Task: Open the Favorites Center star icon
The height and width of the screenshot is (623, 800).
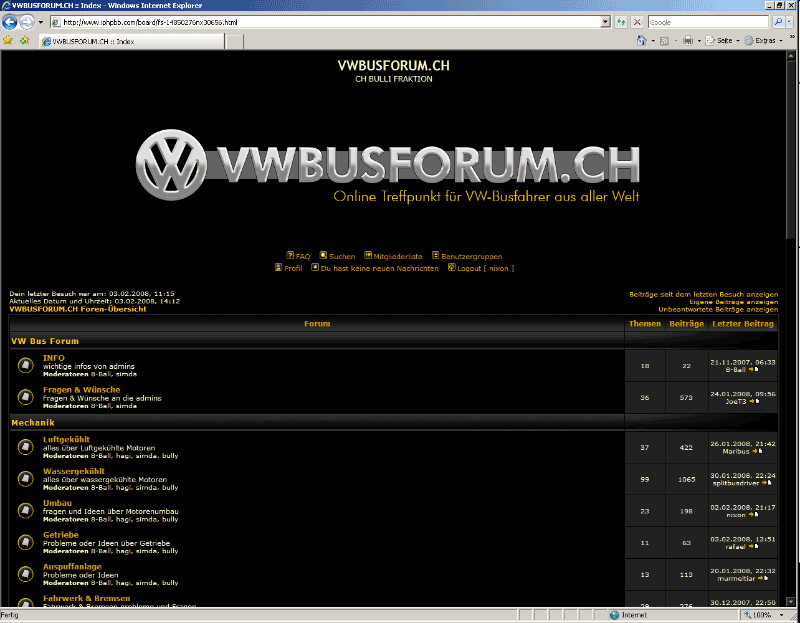Action: (x=8, y=40)
